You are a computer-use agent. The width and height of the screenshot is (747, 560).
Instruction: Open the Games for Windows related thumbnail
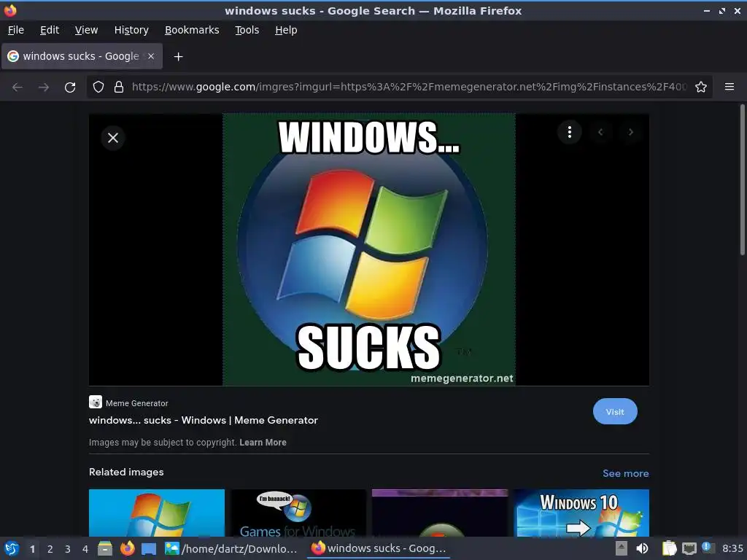coord(298,513)
